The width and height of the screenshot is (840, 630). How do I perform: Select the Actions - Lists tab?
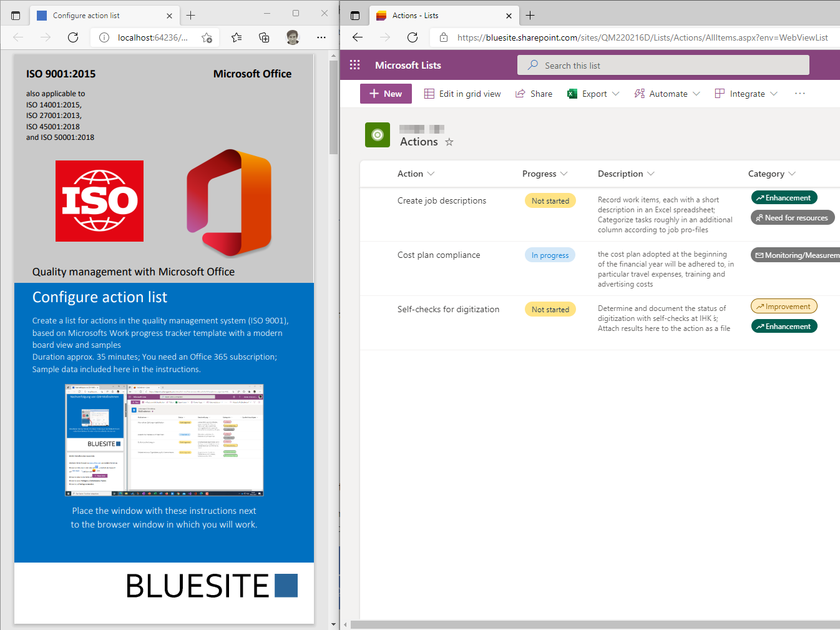click(x=444, y=16)
